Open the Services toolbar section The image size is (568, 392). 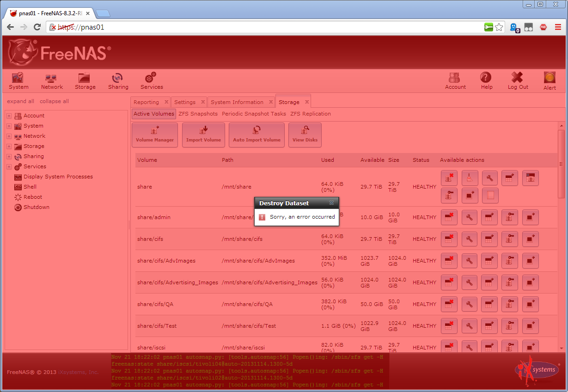pos(152,81)
